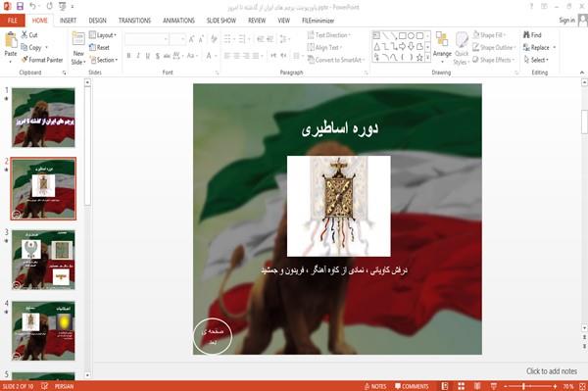The height and width of the screenshot is (391, 588).
Task: Align text left in Paragraph group
Action: coord(227,56)
